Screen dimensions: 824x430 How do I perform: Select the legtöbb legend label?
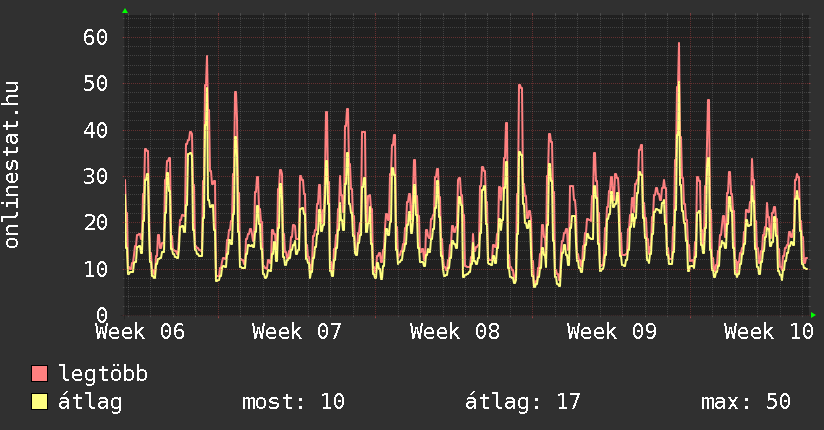tap(104, 374)
